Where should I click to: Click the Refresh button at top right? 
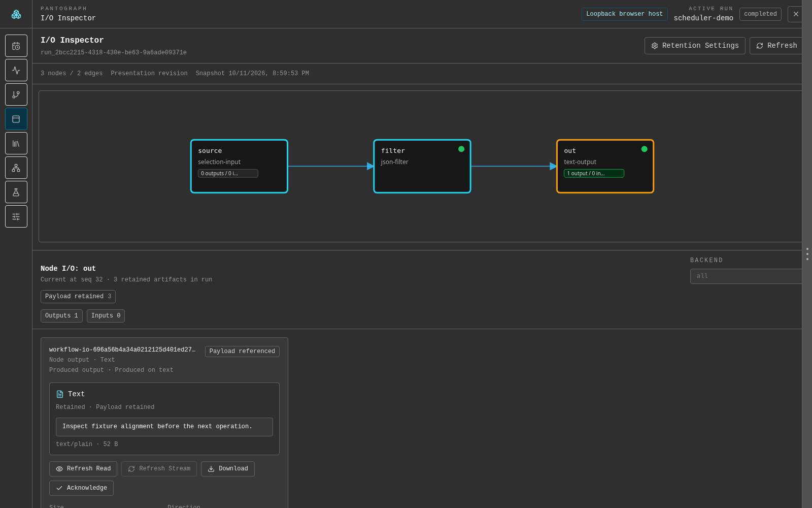coord(776,46)
